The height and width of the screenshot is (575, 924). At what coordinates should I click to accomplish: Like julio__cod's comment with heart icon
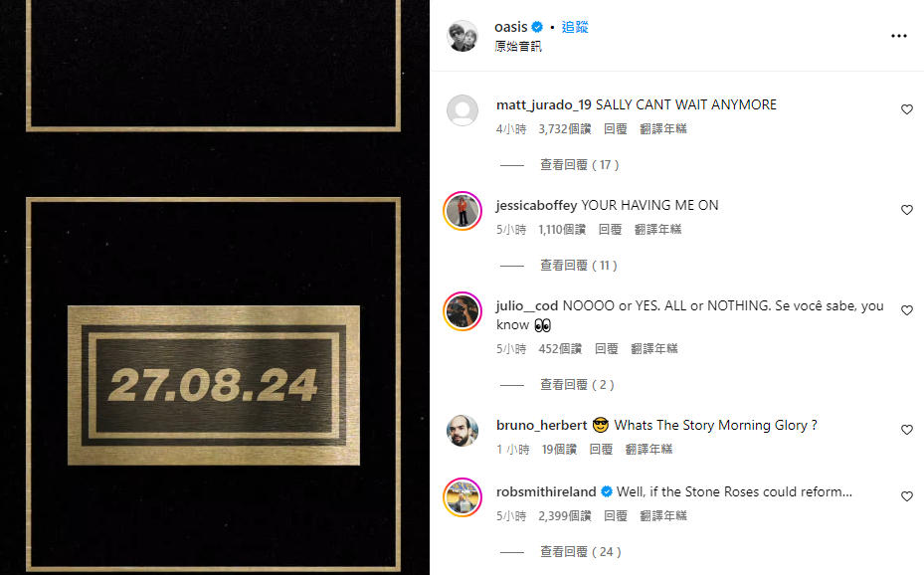click(x=907, y=310)
